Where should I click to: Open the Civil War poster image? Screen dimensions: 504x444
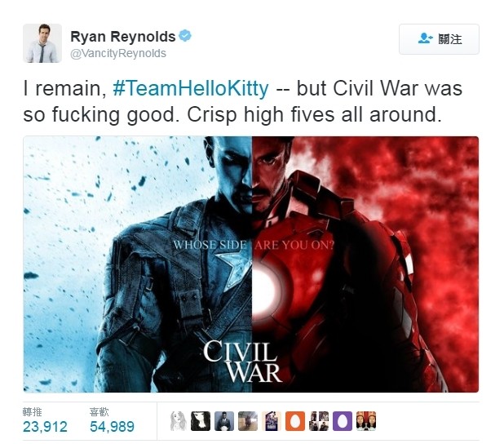(x=251, y=264)
